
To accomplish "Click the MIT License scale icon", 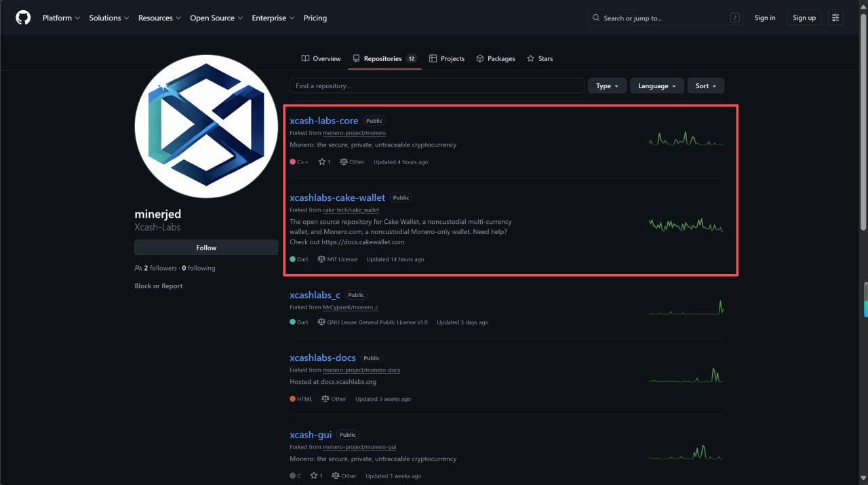I will coord(321,259).
